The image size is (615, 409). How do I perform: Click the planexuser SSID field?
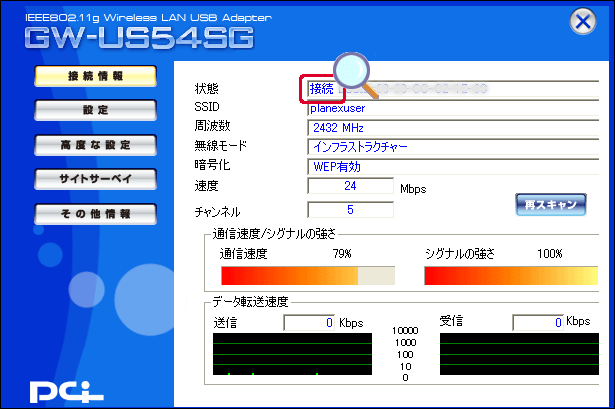453,108
